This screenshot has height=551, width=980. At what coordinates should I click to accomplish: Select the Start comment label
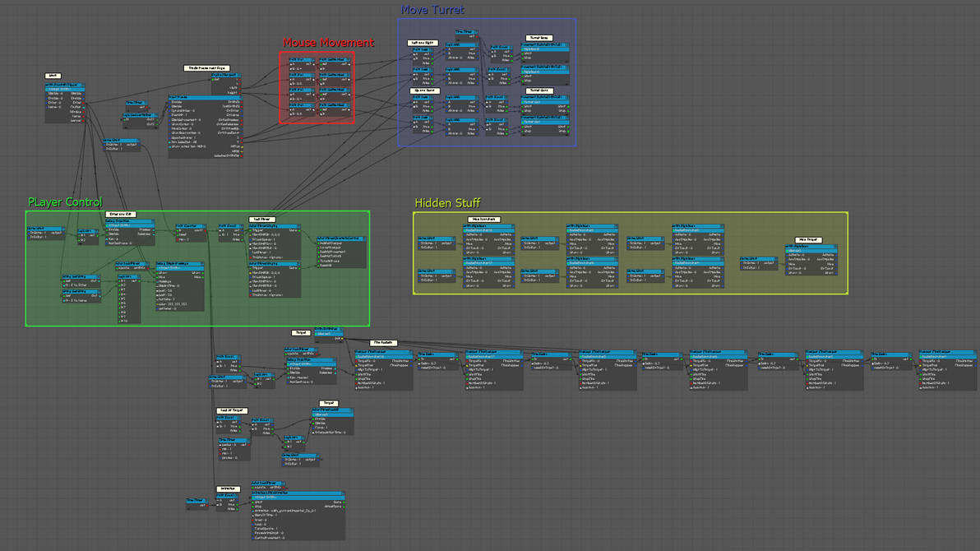(x=53, y=76)
